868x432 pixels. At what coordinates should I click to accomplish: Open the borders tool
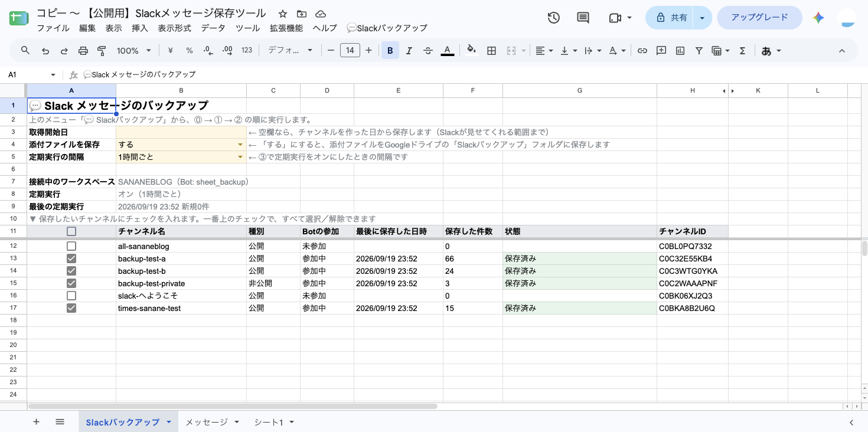pyautogui.click(x=491, y=51)
